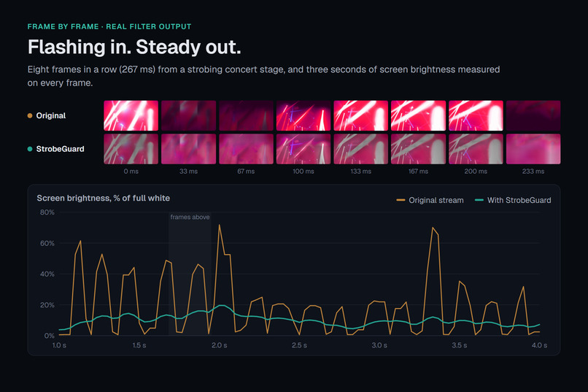The image size is (588, 392).
Task: Click the '0 ms' frame timestamp
Action: click(x=131, y=172)
